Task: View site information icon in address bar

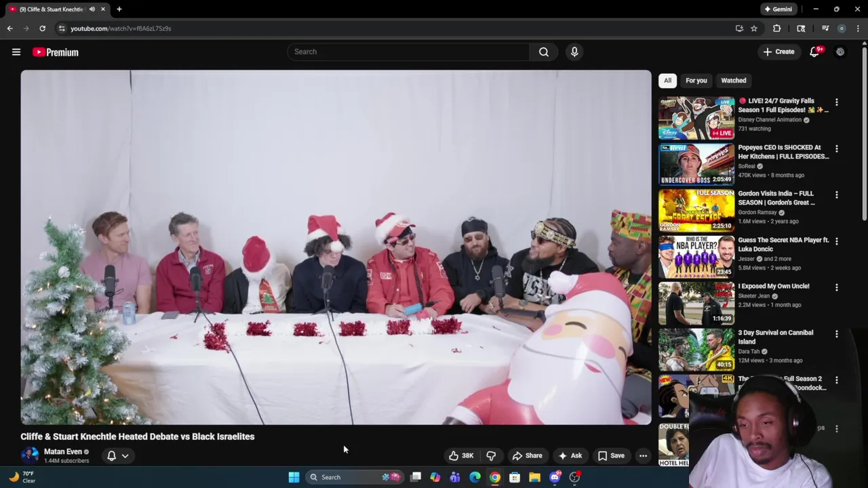Action: (62, 28)
